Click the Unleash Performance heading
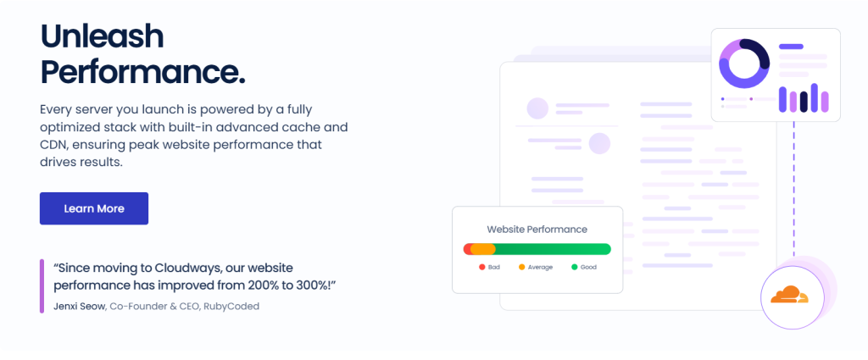868x360 pixels. click(142, 54)
